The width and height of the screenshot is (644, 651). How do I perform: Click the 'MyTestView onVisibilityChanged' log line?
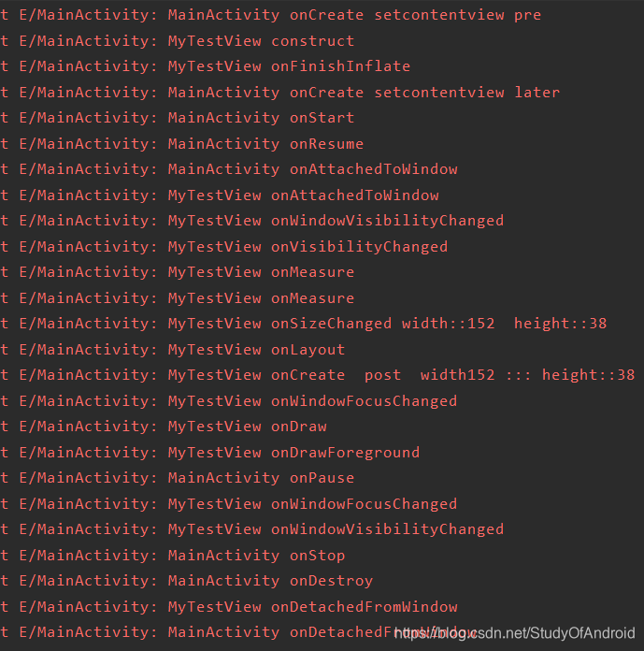[x=224, y=247]
